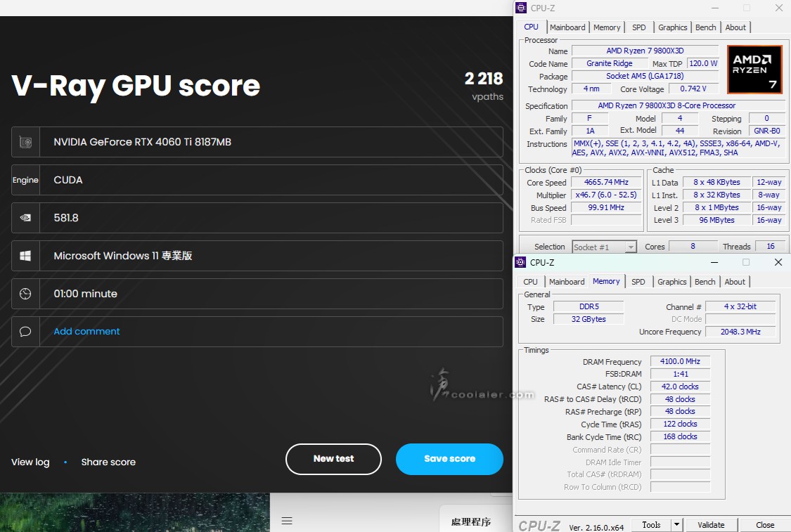Click the Uncore Frequency value 2048.3 MHz
The image size is (791, 532).
click(x=740, y=332)
